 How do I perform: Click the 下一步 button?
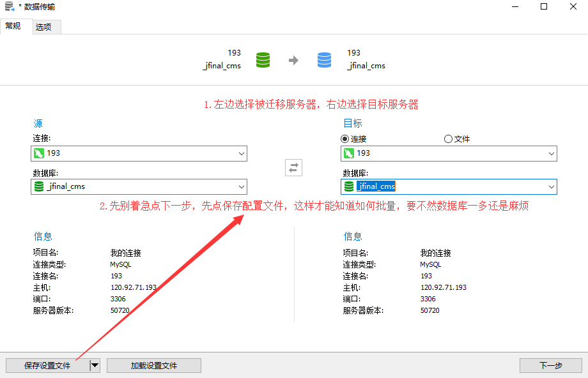pyautogui.click(x=550, y=365)
